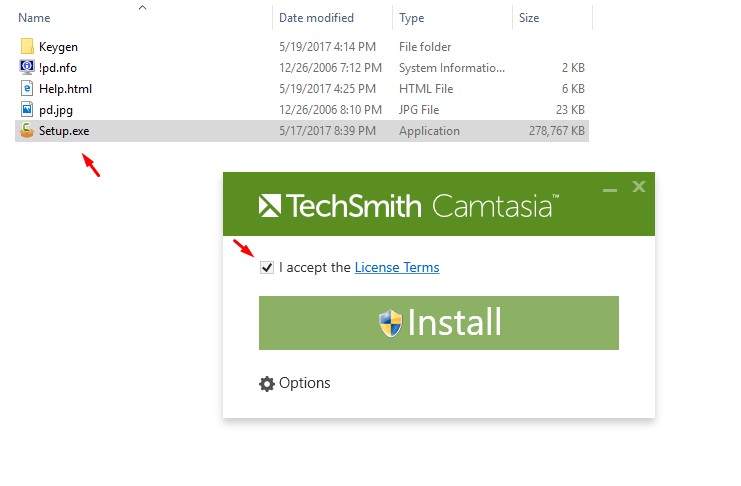Select the !pd.nfo file name
Viewport: 741px width, 486px height.
pyautogui.click(x=58, y=68)
